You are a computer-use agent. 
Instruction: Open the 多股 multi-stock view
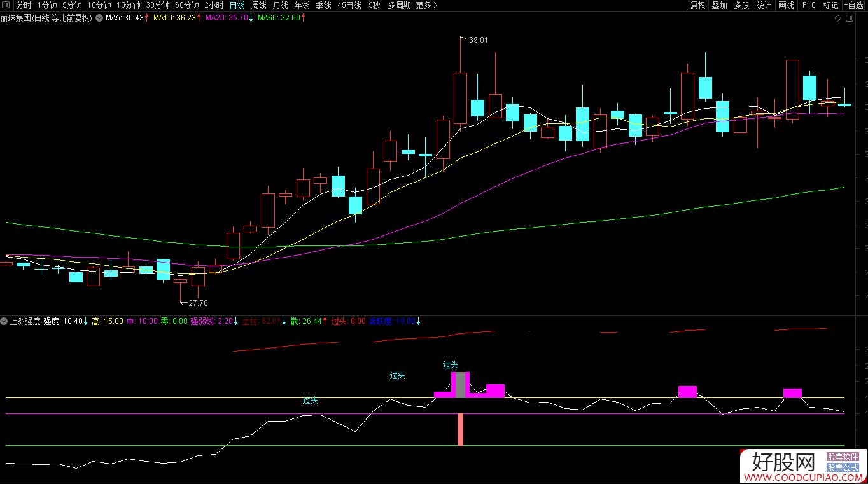[x=741, y=5]
